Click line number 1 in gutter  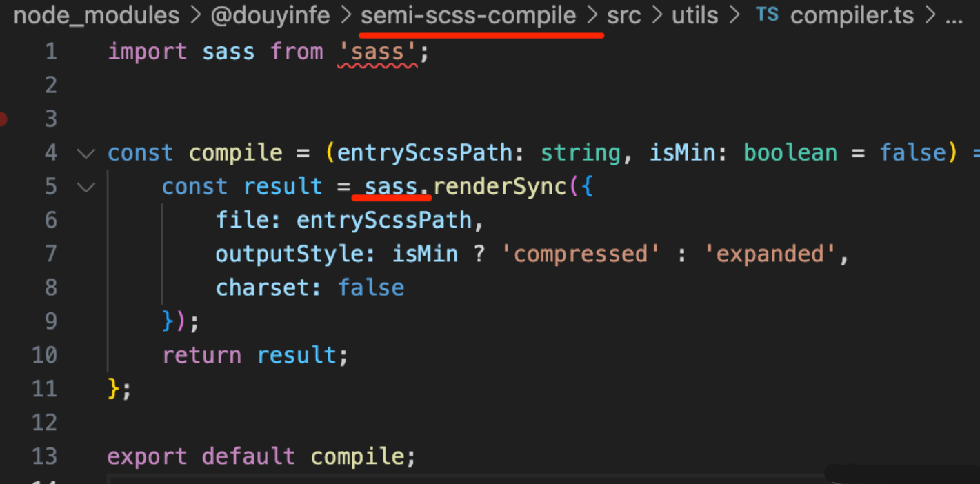tap(50, 52)
